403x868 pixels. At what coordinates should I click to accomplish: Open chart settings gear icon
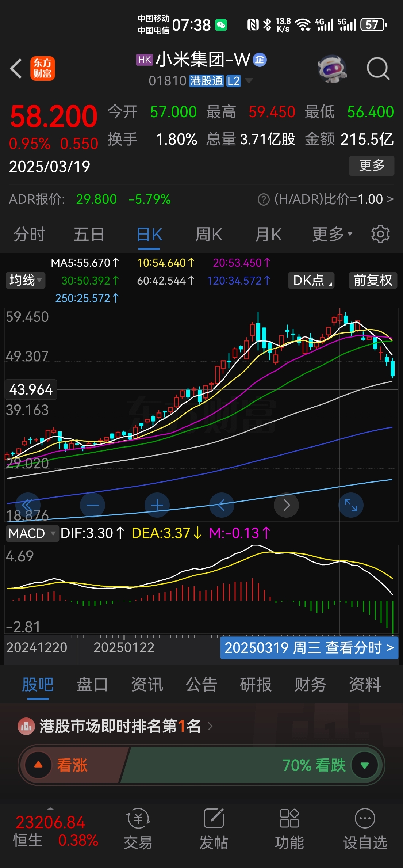point(380,234)
